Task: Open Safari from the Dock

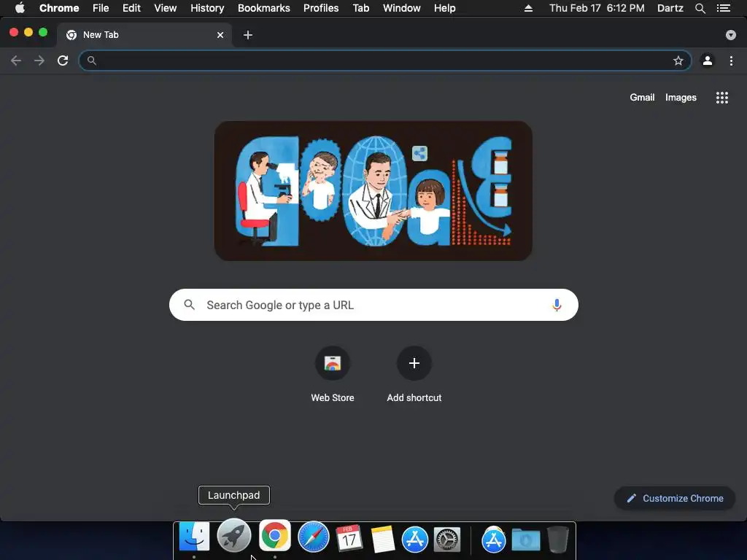Action: click(x=314, y=537)
